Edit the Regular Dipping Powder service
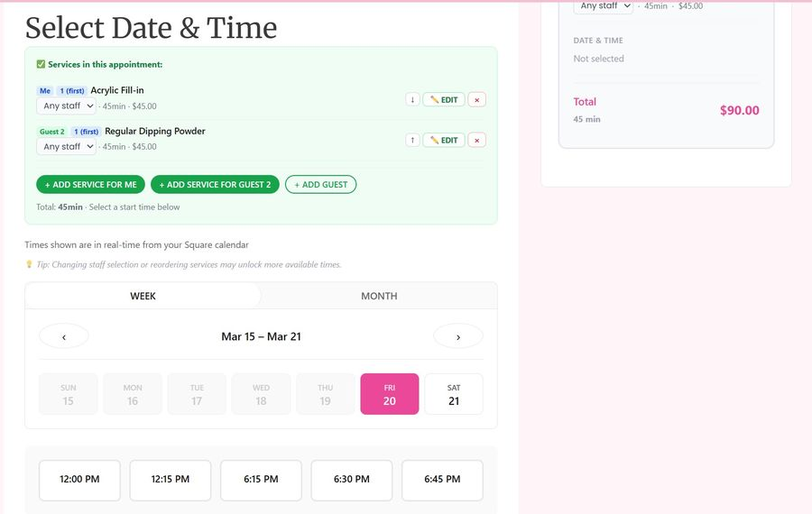The height and width of the screenshot is (514, 812). click(444, 140)
